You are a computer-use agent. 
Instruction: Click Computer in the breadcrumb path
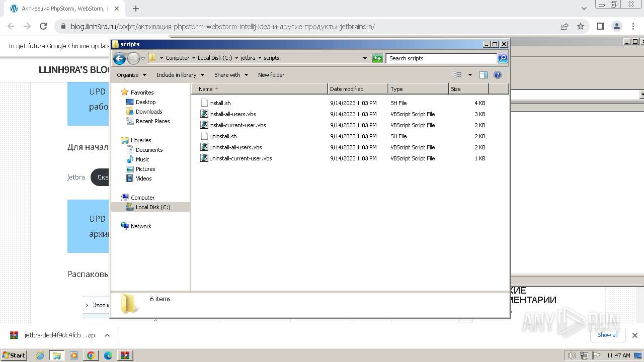(178, 58)
